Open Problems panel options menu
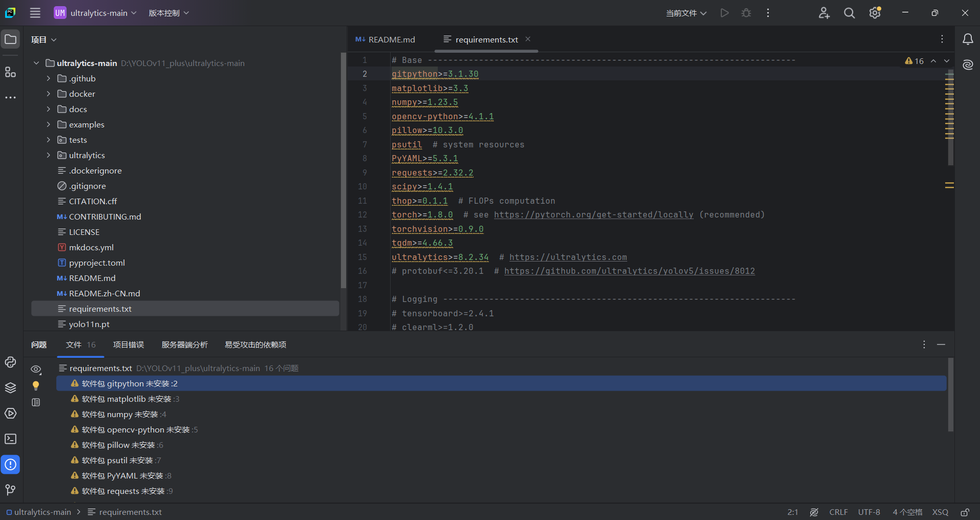Image resolution: width=980 pixels, height=520 pixels. point(924,345)
